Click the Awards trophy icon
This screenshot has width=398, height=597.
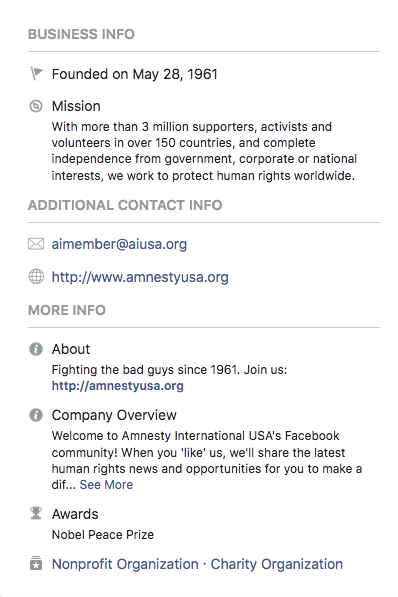pyautogui.click(x=36, y=513)
